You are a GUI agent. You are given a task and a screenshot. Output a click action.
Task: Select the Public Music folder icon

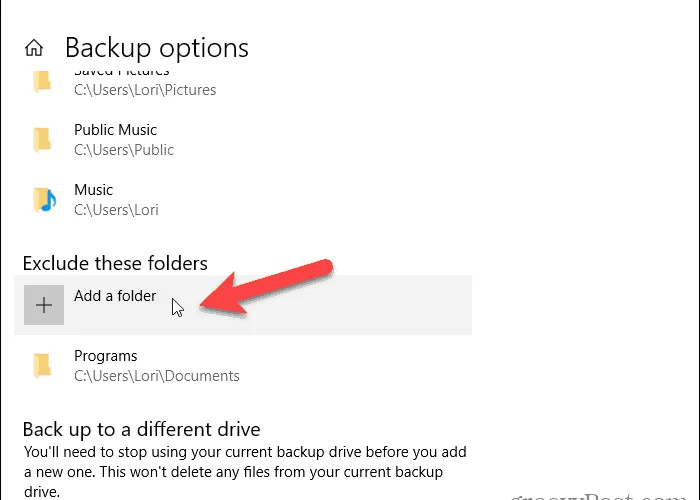pyautogui.click(x=42, y=140)
